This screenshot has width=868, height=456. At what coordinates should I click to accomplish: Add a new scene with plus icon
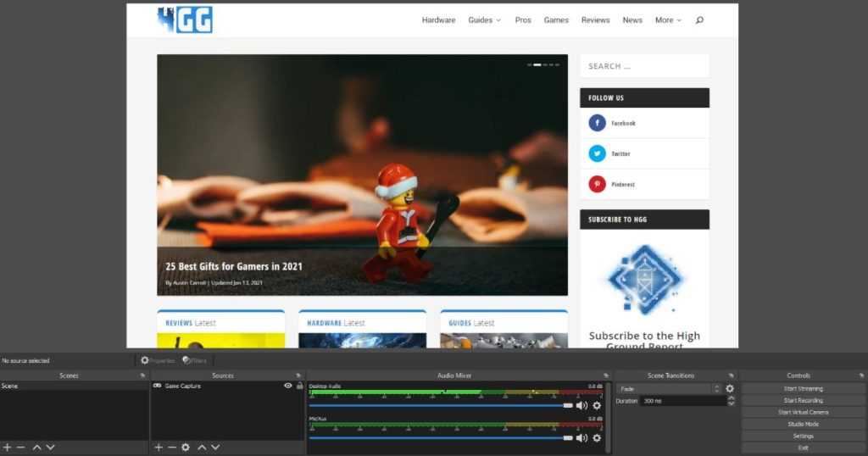tap(7, 447)
